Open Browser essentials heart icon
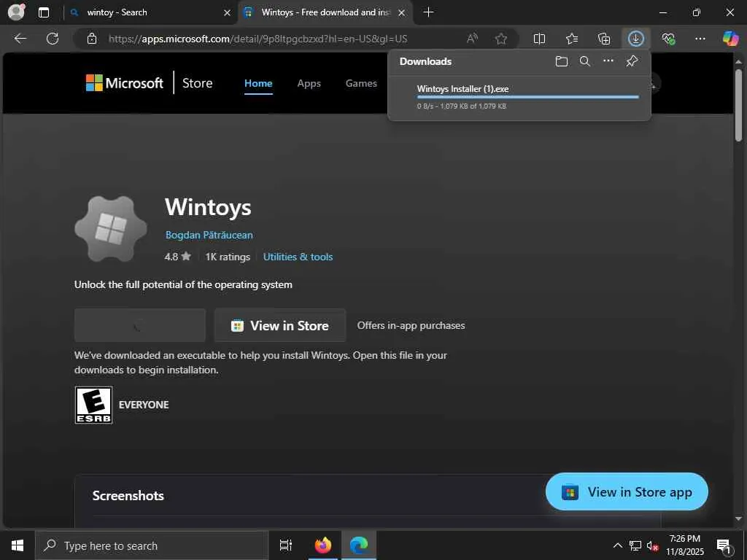Screen dimensions: 747x560 click(x=668, y=39)
